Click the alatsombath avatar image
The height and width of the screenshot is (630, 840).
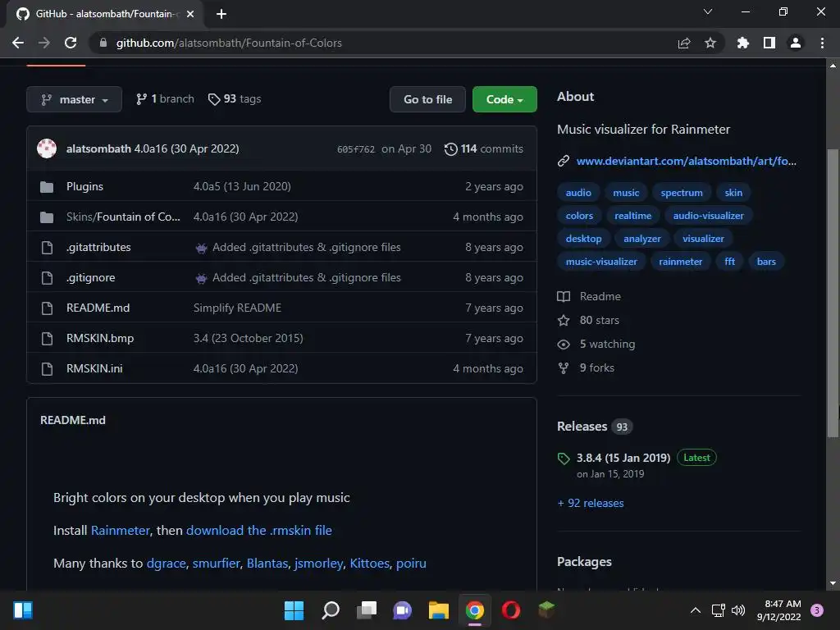point(47,148)
